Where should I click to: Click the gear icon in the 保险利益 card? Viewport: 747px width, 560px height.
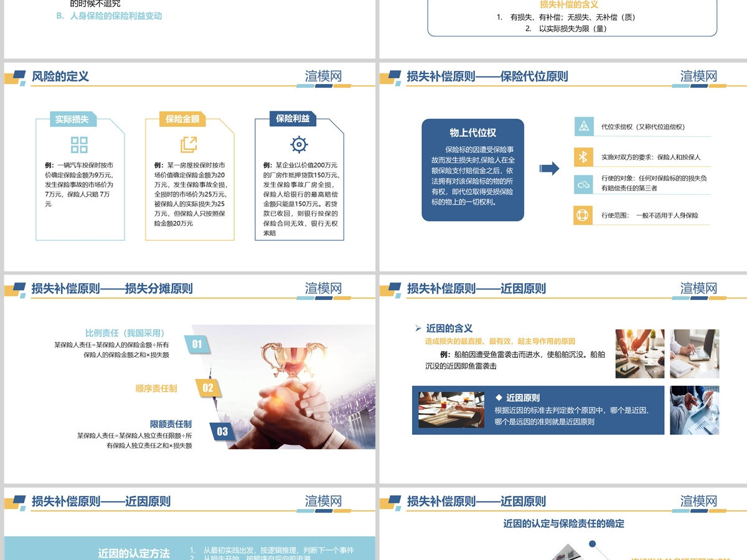[x=299, y=145]
